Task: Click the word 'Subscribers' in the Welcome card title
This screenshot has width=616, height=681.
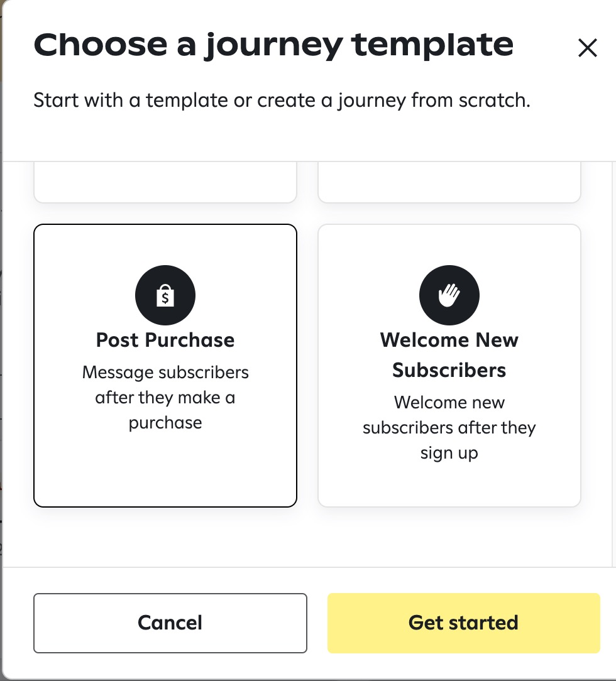Action: click(449, 371)
